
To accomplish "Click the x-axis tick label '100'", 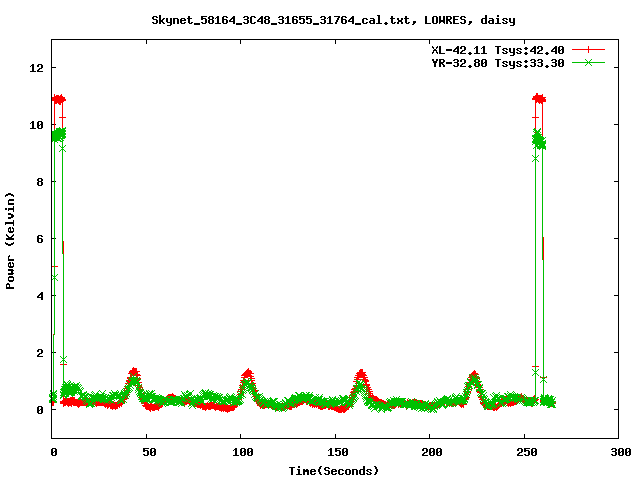I will (x=243, y=452).
